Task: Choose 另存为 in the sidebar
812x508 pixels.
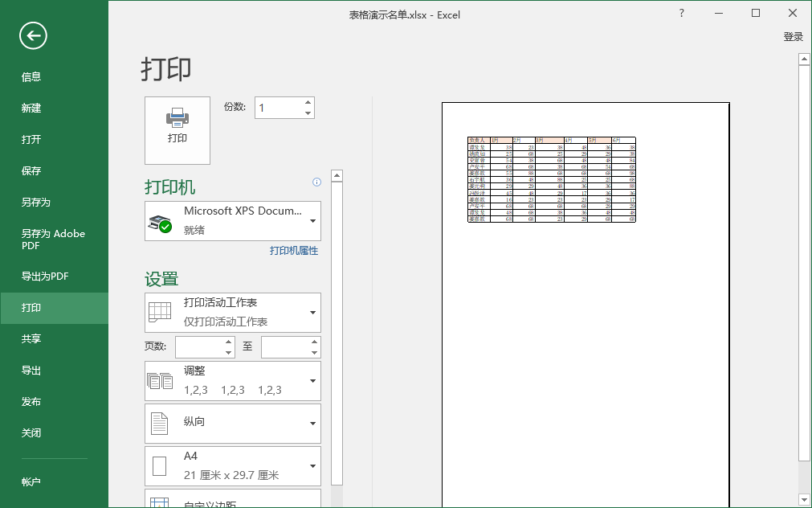Action: click(55, 203)
